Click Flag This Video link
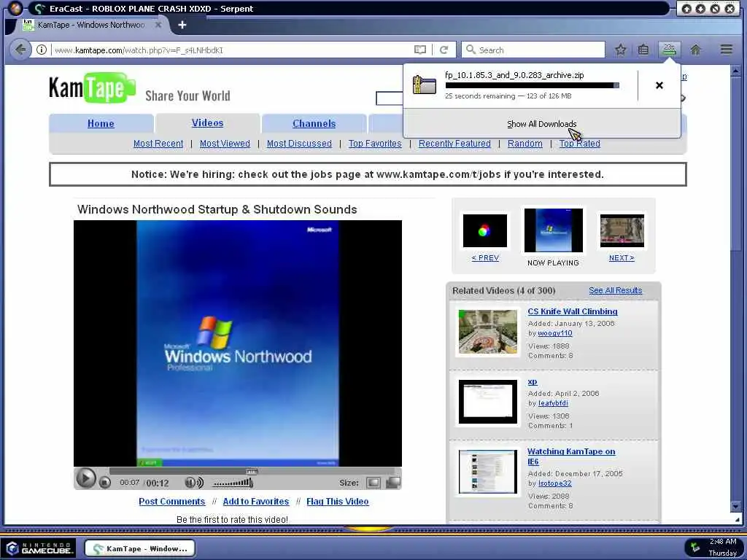747x560 pixels. tap(337, 502)
